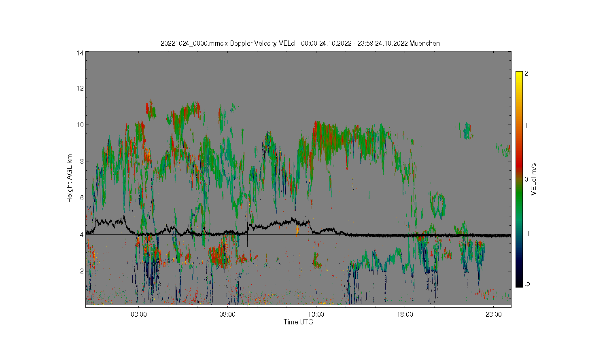
Task: Click the 03:00 tick label on the time axis
Action: [x=139, y=314]
